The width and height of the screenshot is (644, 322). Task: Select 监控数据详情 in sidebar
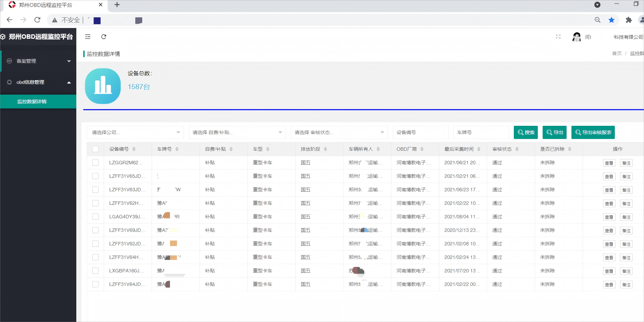pyautogui.click(x=38, y=102)
